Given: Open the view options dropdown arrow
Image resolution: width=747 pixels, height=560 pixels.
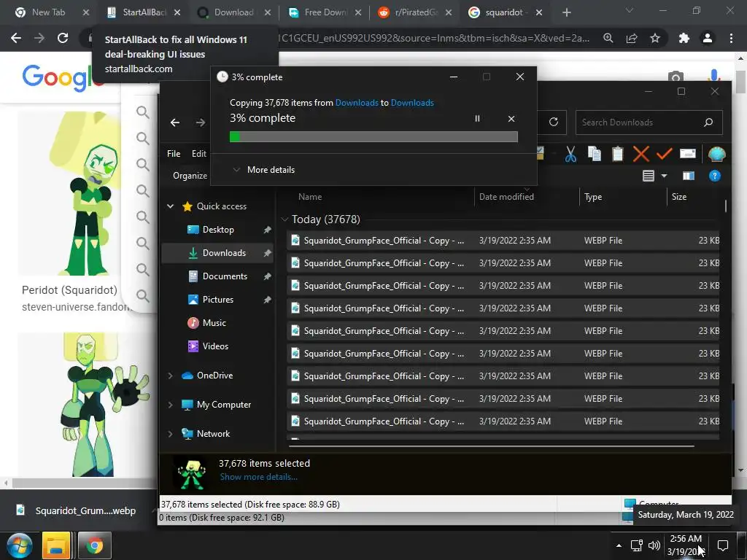Looking at the screenshot, I should [664, 176].
